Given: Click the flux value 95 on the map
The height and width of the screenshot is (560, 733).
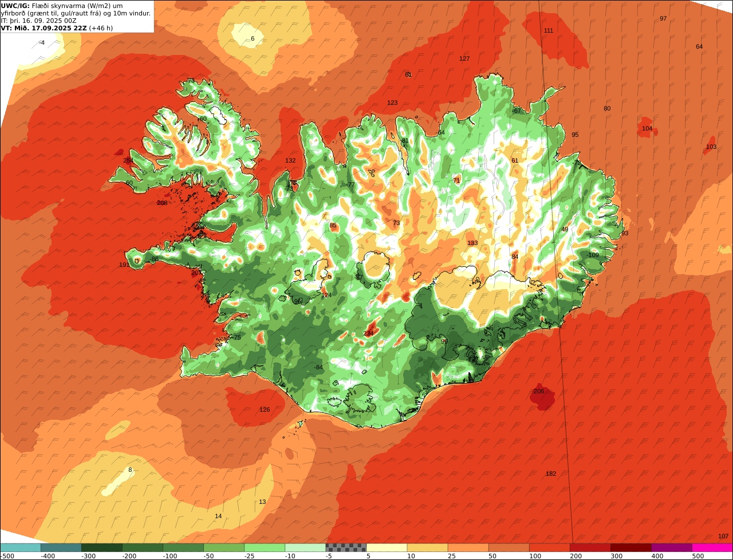Looking at the screenshot, I should point(575,135).
